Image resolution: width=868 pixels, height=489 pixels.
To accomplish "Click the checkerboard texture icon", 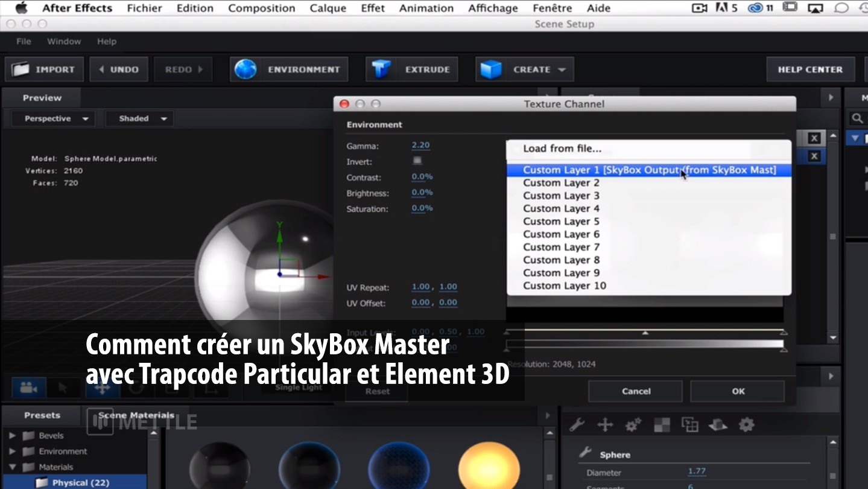I will click(x=662, y=425).
